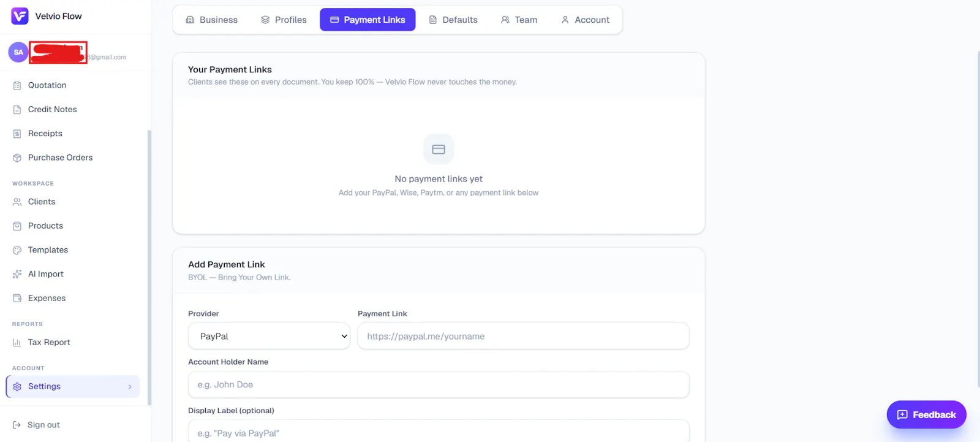This screenshot has height=442, width=980.
Task: Open Credit Notes page
Action: [x=73, y=109]
